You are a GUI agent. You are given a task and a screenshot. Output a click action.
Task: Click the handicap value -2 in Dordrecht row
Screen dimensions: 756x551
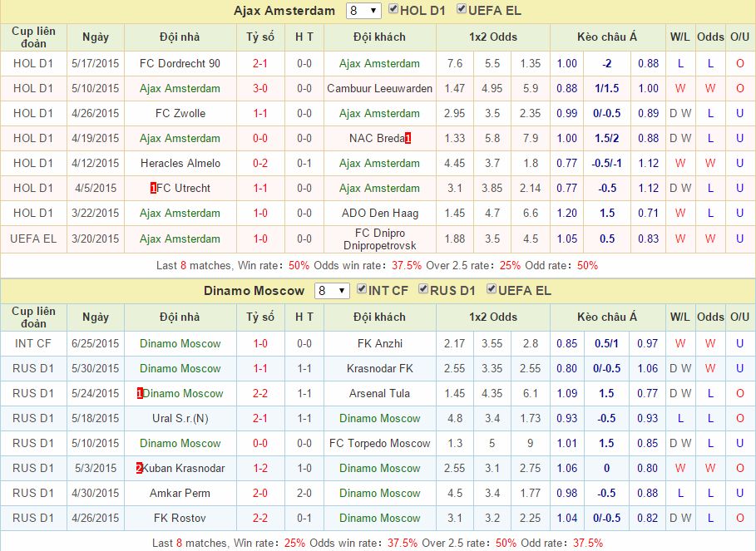click(x=607, y=63)
